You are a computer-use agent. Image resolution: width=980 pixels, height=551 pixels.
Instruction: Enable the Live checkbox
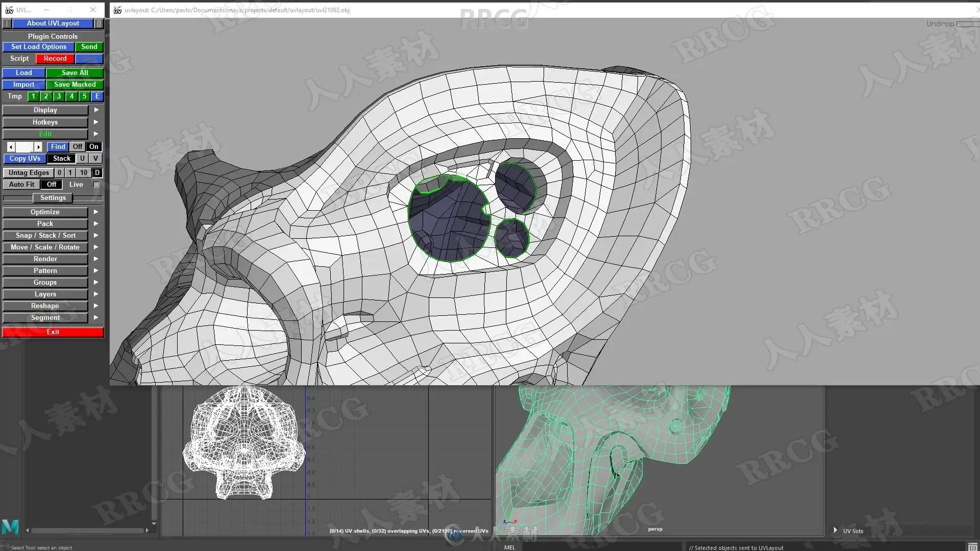96,185
